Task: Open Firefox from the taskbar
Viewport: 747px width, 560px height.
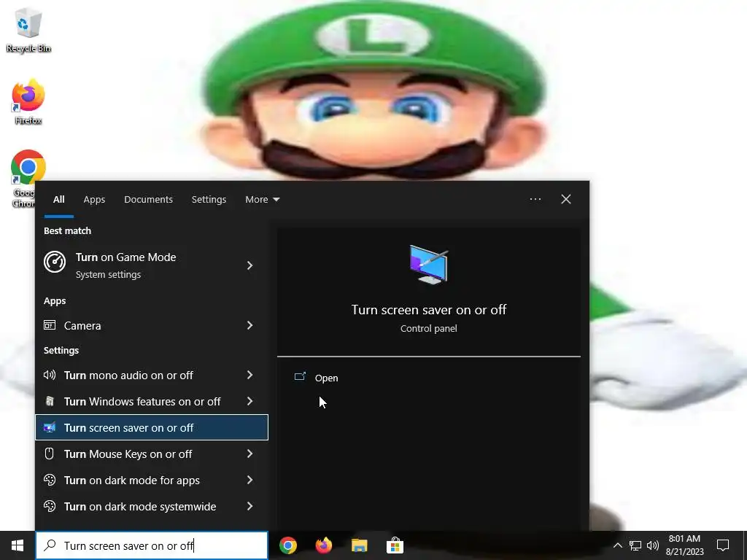Action: click(323, 545)
